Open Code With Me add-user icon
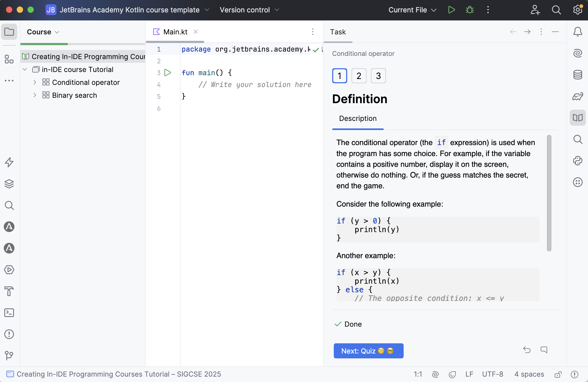The image size is (588, 382). pyautogui.click(x=535, y=10)
